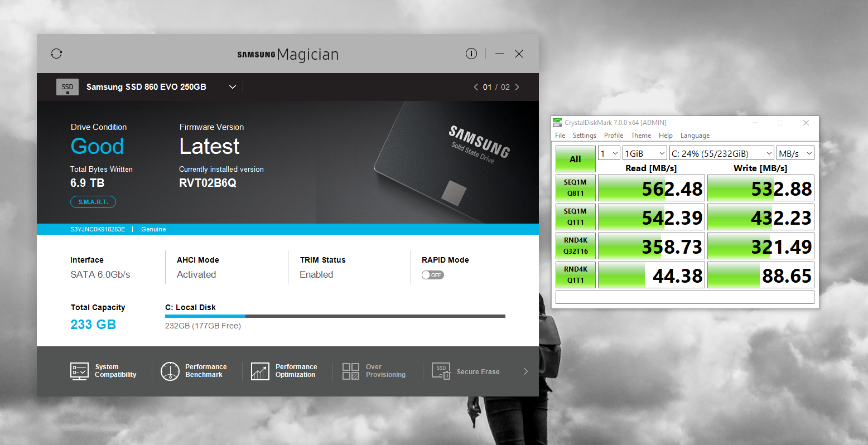
Task: Click the 562.48 read result
Action: coord(652,188)
